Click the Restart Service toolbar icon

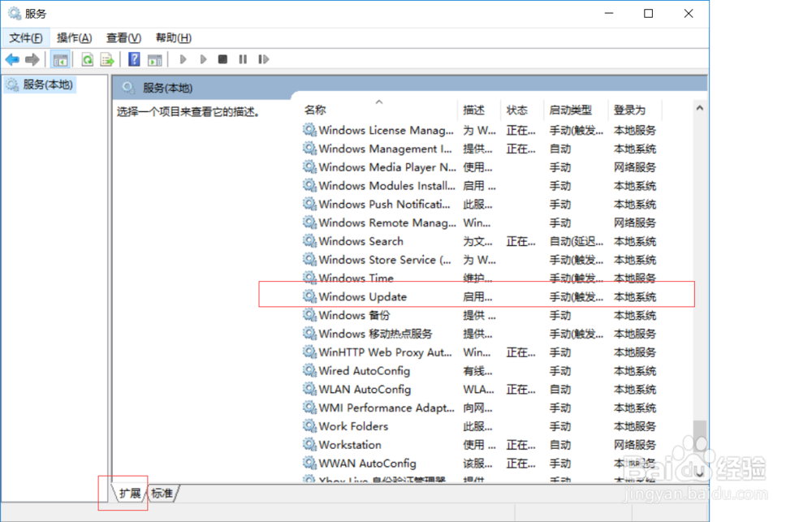coord(264,59)
